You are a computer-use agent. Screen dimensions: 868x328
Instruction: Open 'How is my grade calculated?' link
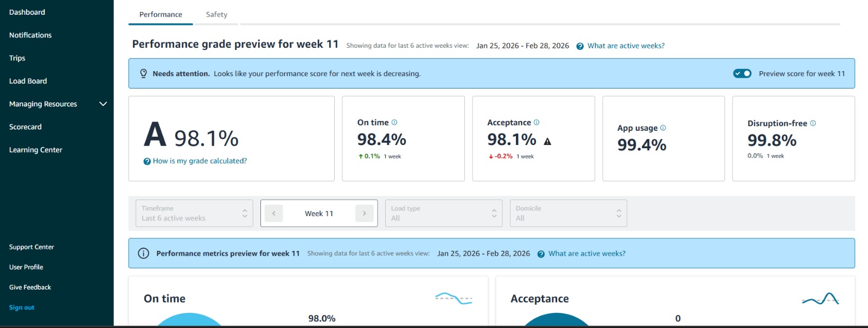pyautogui.click(x=200, y=161)
